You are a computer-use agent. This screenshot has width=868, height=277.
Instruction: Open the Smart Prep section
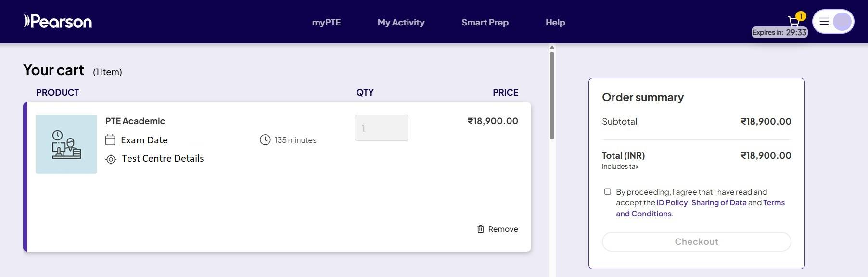click(485, 22)
